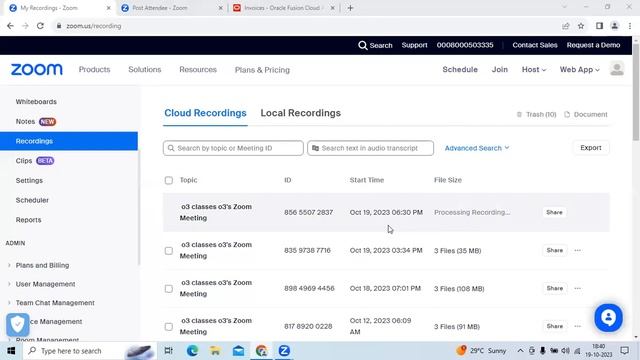Click the Zoom logo
This screenshot has width=640, height=360.
(37, 69)
